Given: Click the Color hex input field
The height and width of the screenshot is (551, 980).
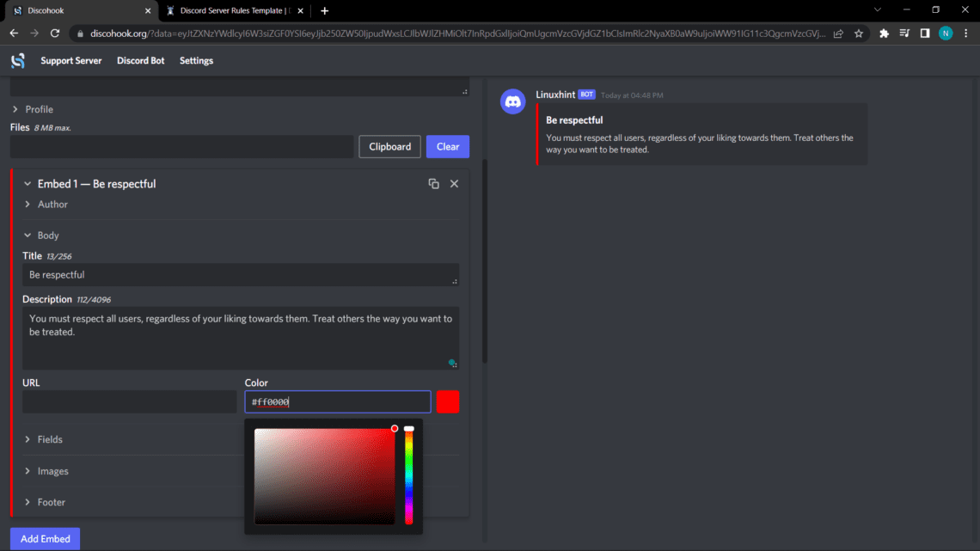Looking at the screenshot, I should 338,401.
